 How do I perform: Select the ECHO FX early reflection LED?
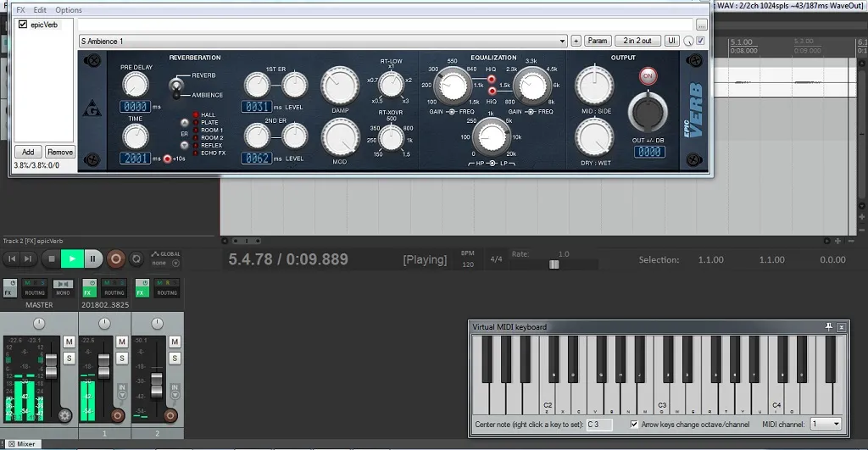tap(196, 153)
